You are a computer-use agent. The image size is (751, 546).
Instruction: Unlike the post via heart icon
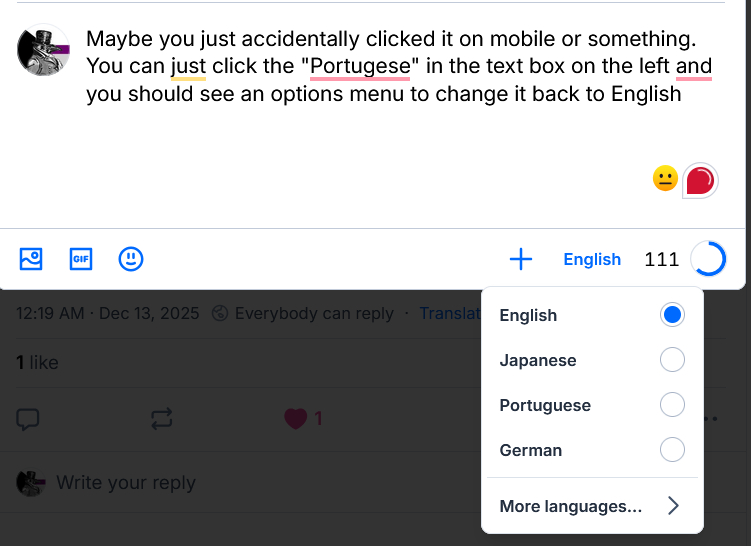tap(295, 419)
